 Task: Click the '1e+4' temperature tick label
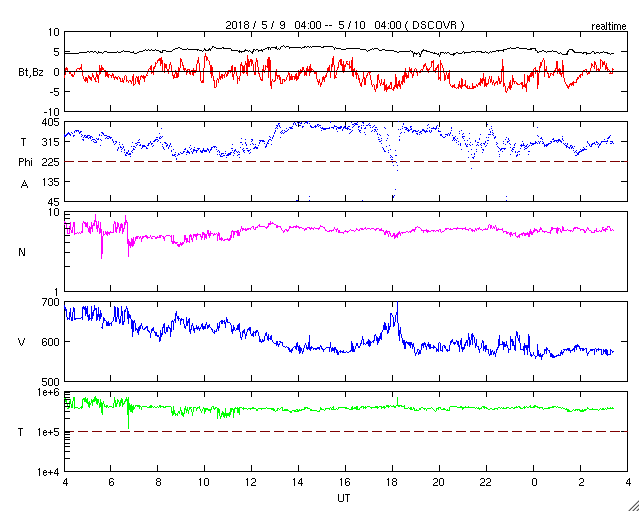pyautogui.click(x=49, y=472)
